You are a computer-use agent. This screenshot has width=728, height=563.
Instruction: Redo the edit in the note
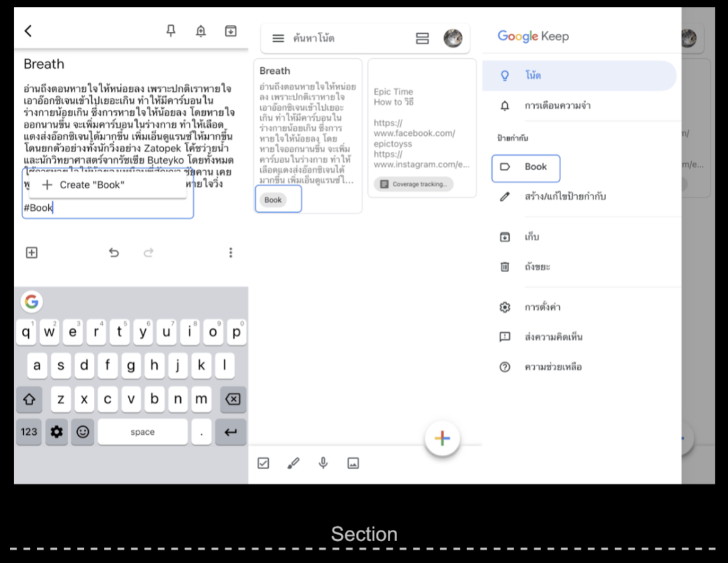pos(149,253)
